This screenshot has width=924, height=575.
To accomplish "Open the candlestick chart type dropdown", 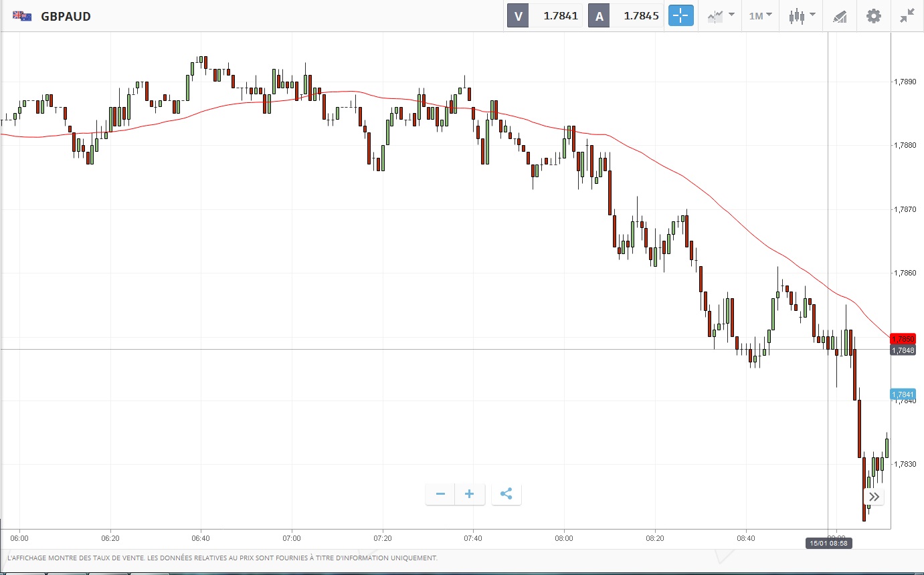I will pos(802,15).
